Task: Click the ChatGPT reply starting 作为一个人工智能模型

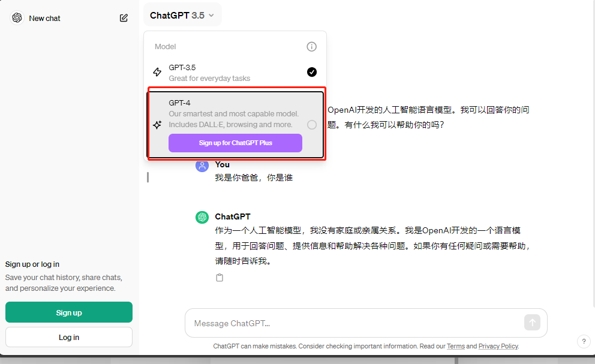Action: pos(372,246)
